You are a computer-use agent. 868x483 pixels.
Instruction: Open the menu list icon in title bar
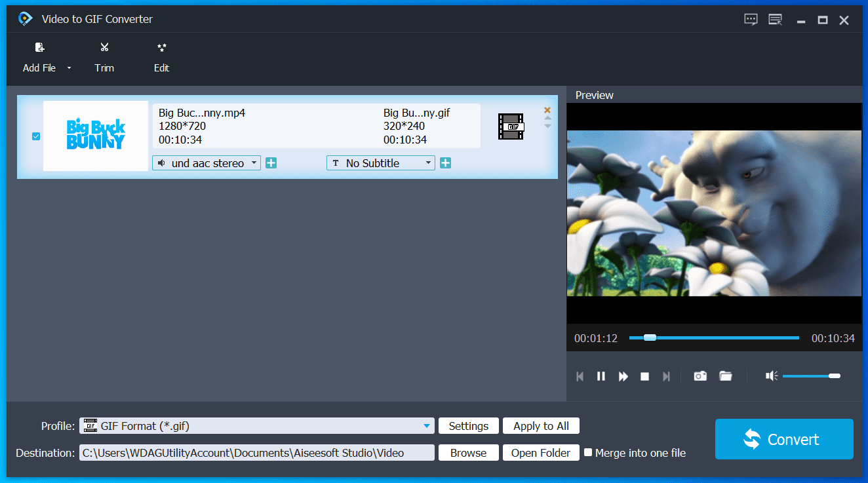pyautogui.click(x=776, y=20)
